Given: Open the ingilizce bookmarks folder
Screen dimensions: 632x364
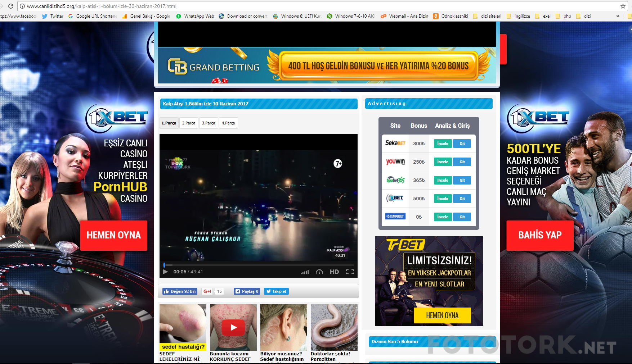Looking at the screenshot, I should tap(518, 16).
